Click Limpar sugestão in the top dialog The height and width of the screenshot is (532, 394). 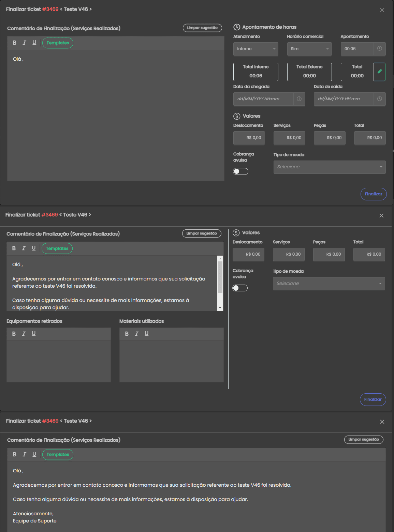(x=202, y=28)
